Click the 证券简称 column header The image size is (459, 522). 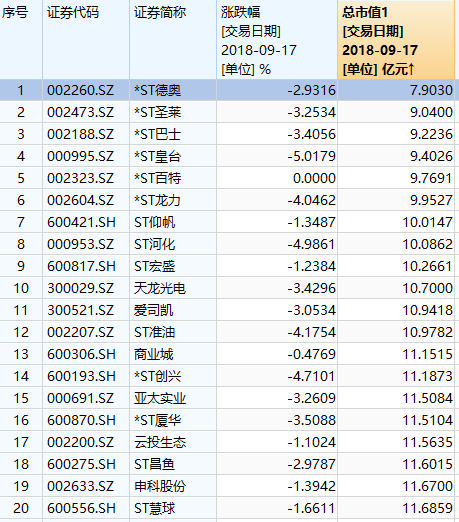tap(173, 40)
